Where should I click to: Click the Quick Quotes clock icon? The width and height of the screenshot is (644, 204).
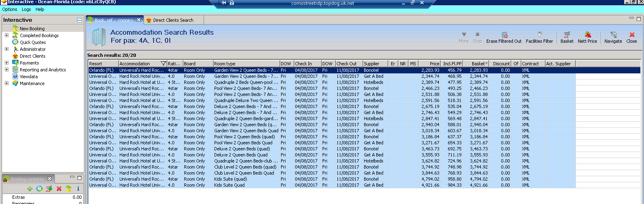(x=15, y=42)
